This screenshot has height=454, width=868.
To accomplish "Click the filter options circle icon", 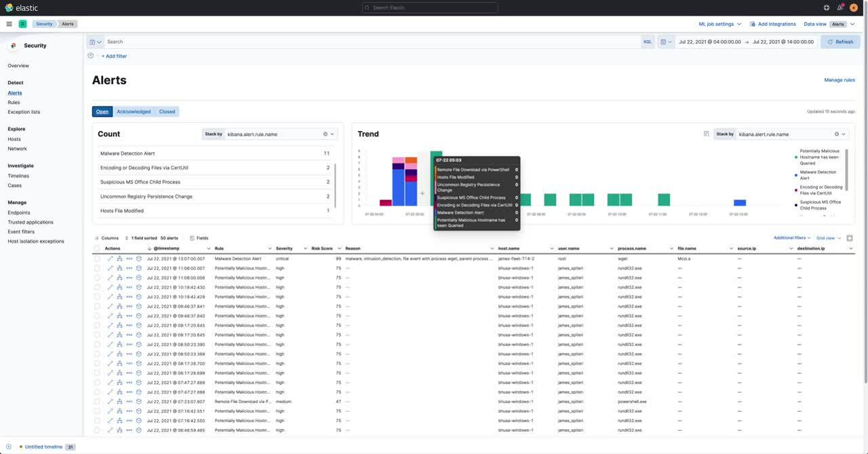I will pyautogui.click(x=91, y=56).
